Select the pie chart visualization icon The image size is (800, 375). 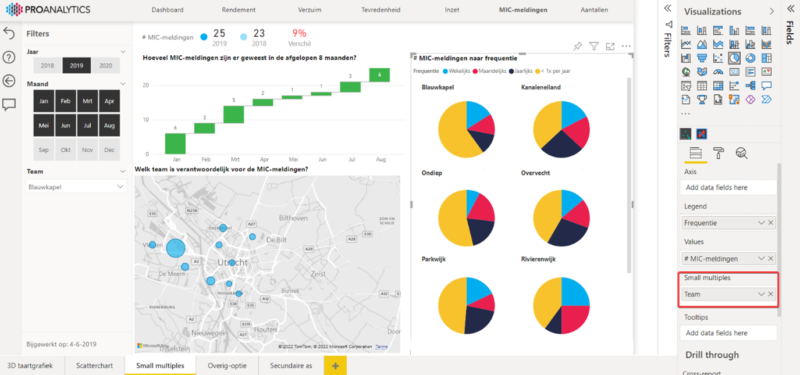(x=734, y=58)
